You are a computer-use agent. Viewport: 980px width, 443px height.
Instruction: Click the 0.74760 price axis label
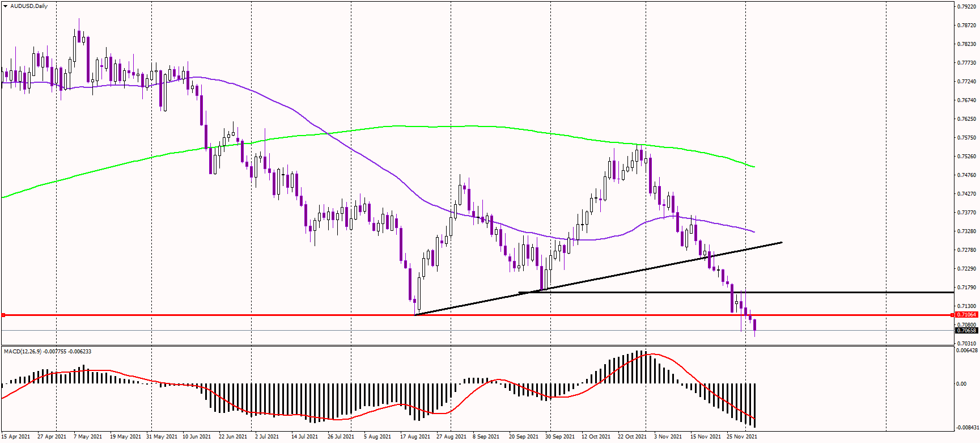pyautogui.click(x=966, y=175)
